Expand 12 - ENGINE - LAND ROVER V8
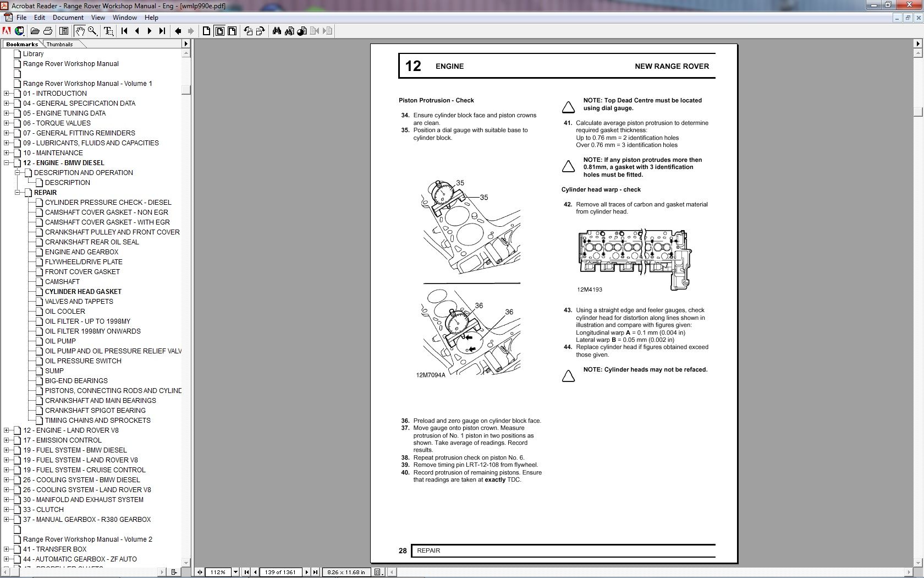The height and width of the screenshot is (578, 924). 7,430
